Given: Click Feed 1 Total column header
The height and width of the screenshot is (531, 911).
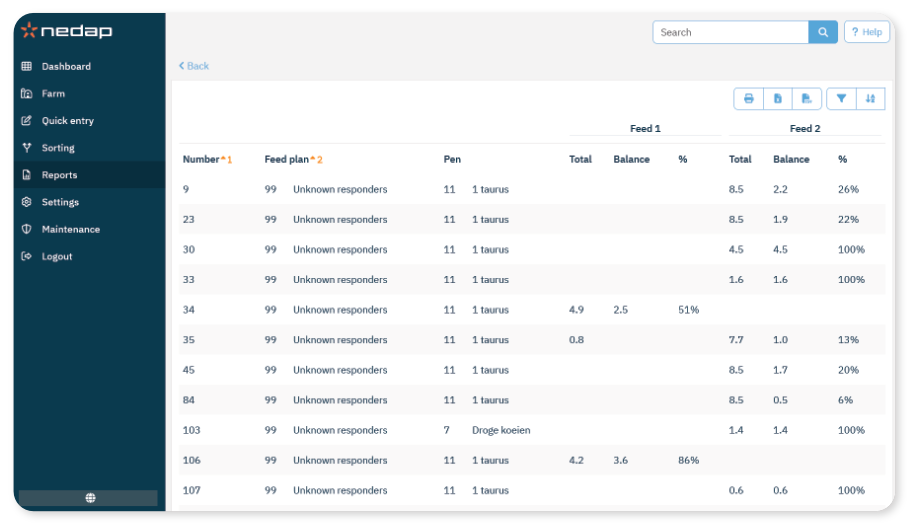Looking at the screenshot, I should [580, 159].
